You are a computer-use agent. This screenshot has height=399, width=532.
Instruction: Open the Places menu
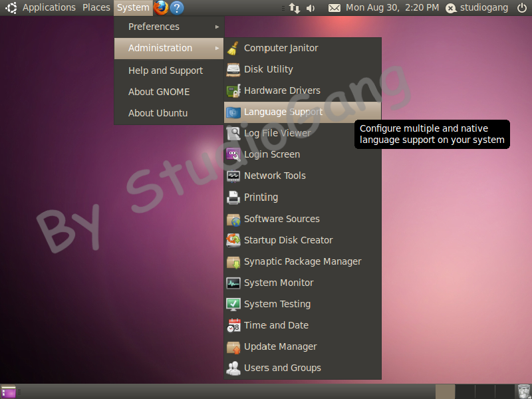pos(96,7)
